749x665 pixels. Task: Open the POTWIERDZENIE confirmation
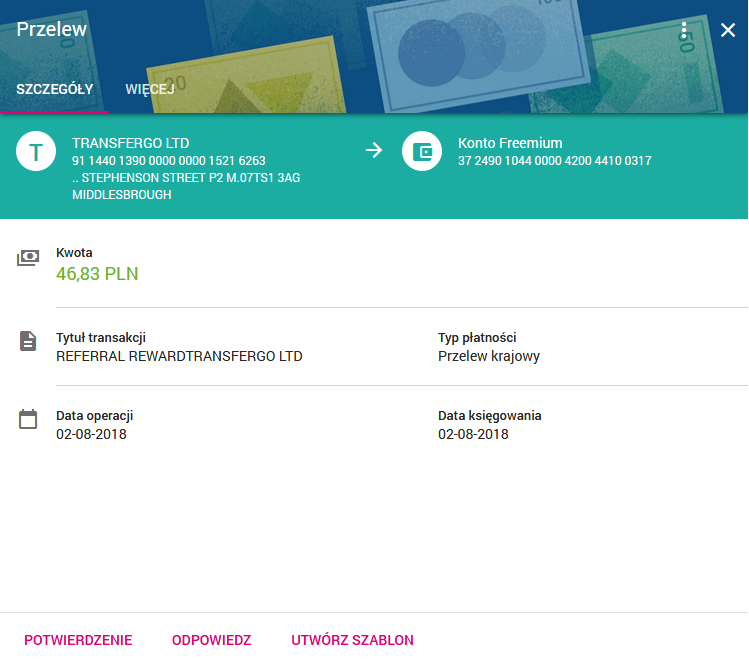coord(78,640)
